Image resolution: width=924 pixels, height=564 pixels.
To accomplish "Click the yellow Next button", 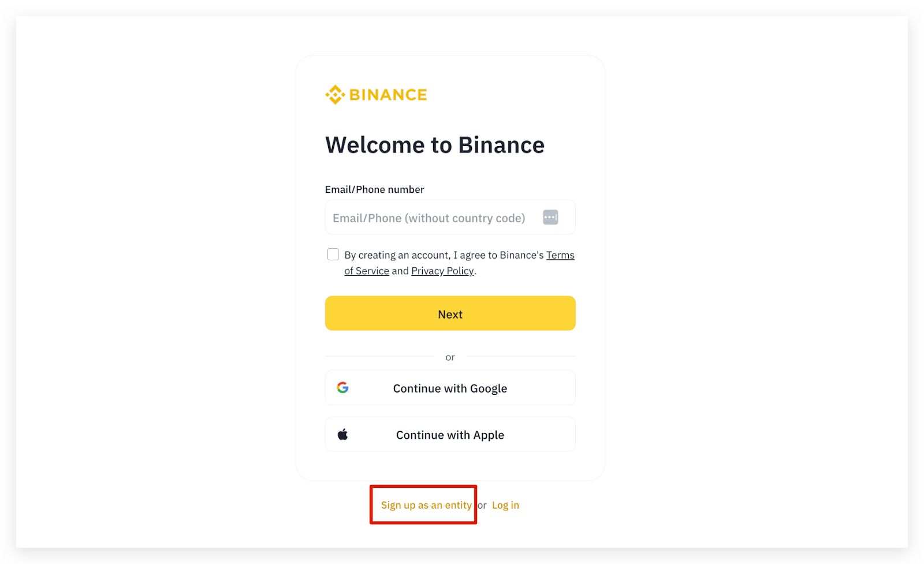I will tap(450, 313).
